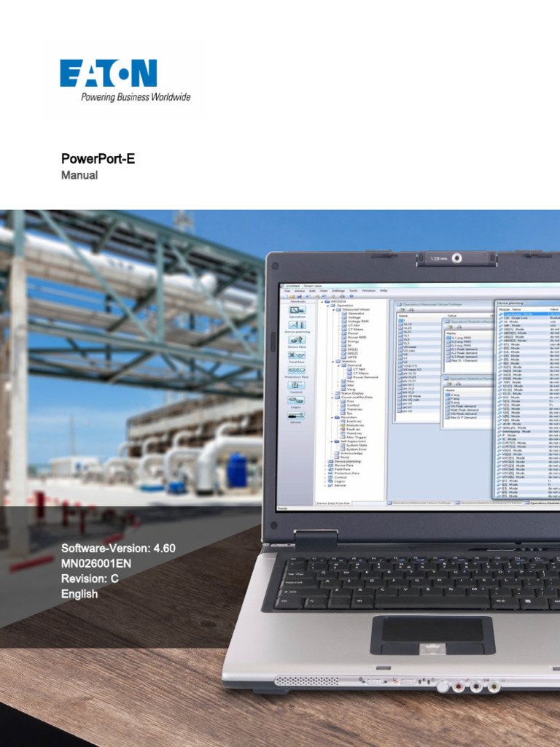Select the VA Peak demand row

click(x=469, y=406)
